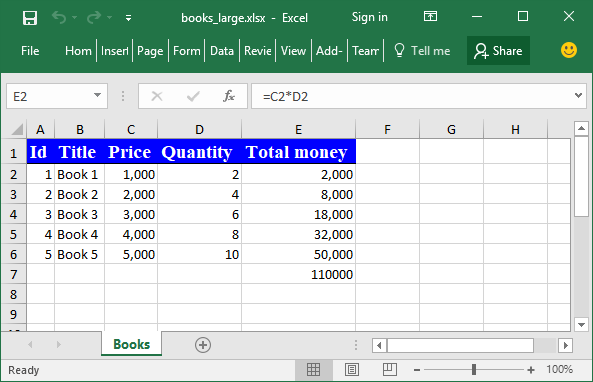593x382 pixels.
Task: Switch to Page Break Preview view
Action: [x=390, y=370]
